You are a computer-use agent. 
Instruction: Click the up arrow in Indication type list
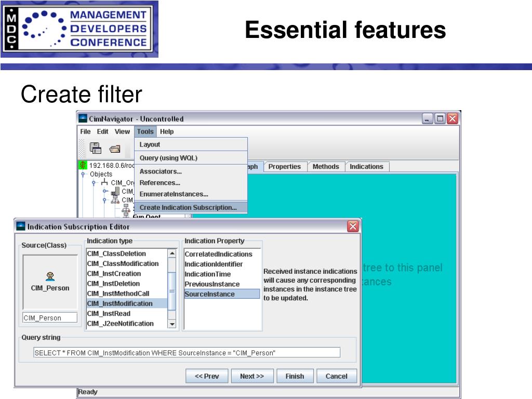pos(172,254)
